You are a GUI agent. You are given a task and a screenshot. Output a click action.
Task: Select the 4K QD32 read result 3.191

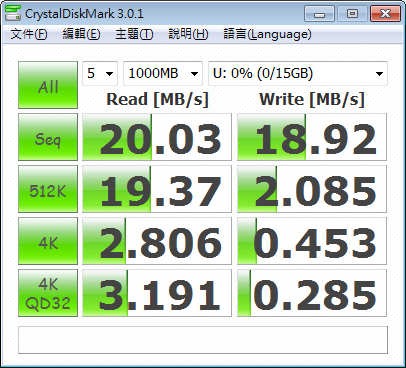(157, 293)
